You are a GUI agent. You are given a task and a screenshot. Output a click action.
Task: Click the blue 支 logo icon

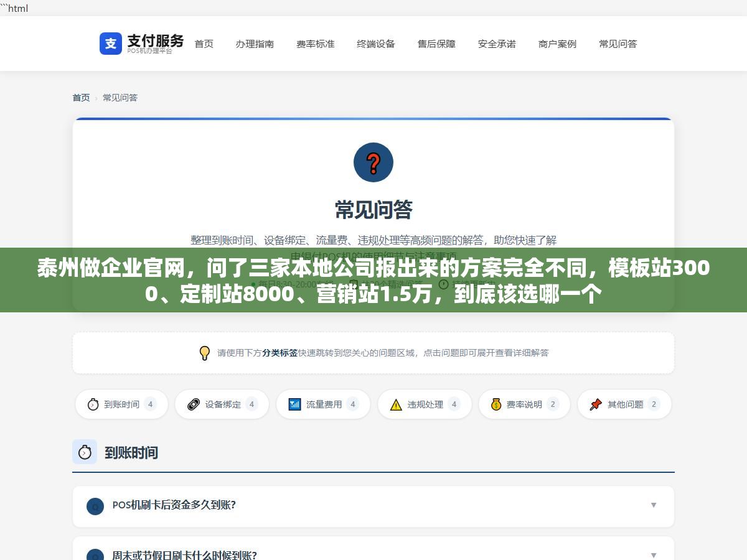pyautogui.click(x=111, y=44)
